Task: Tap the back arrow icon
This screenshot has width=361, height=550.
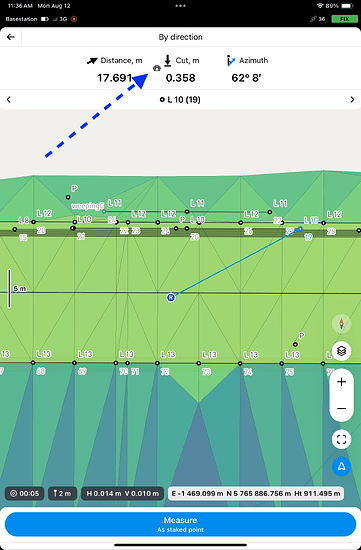Action: coord(11,37)
